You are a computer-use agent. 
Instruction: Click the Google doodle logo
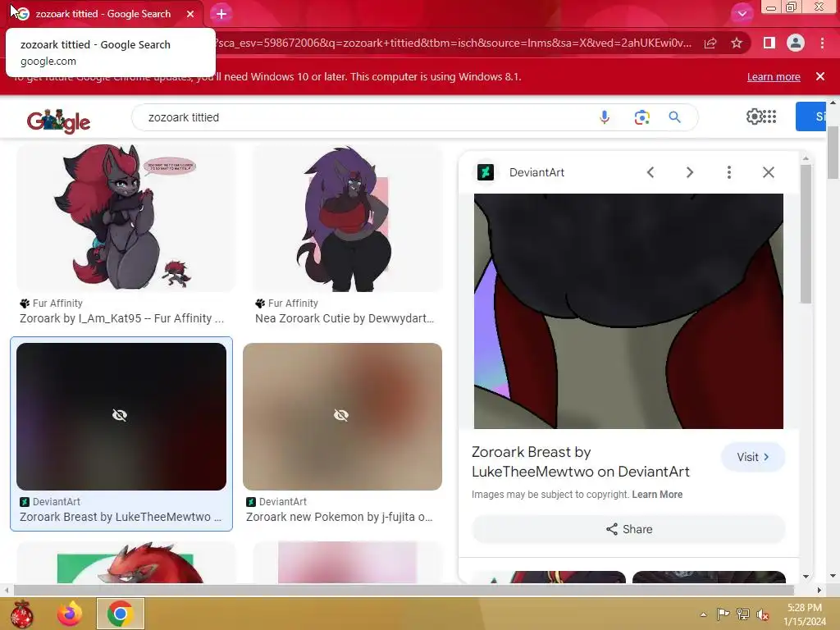[58, 121]
